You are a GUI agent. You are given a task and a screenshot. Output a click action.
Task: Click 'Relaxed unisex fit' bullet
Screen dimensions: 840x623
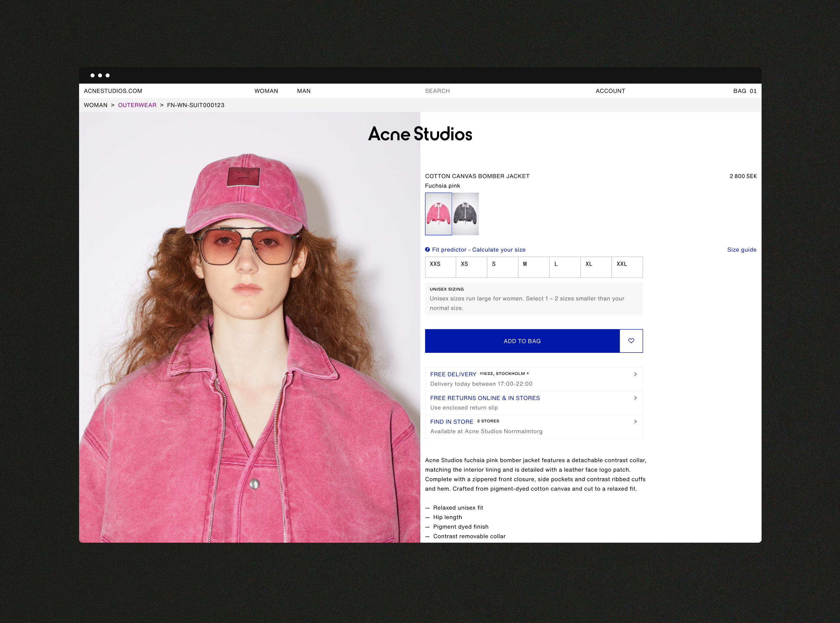[458, 508]
